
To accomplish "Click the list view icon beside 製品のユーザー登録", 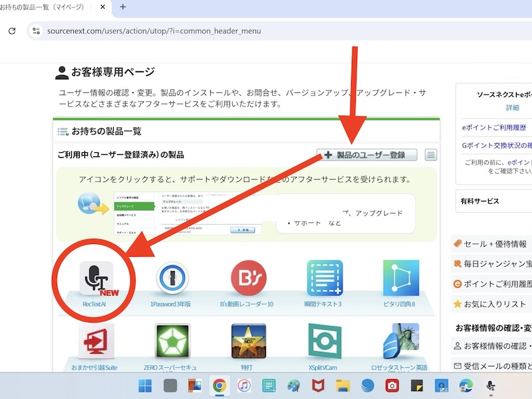I will click(x=432, y=154).
